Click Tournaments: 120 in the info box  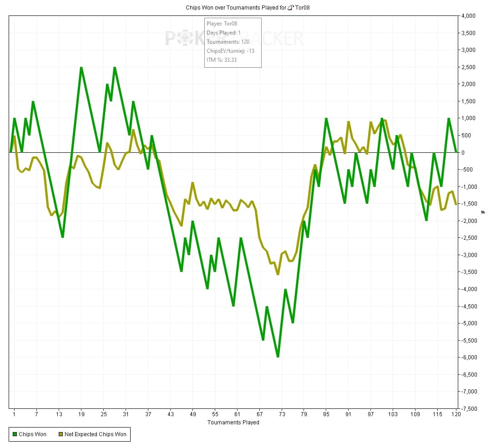pos(228,42)
